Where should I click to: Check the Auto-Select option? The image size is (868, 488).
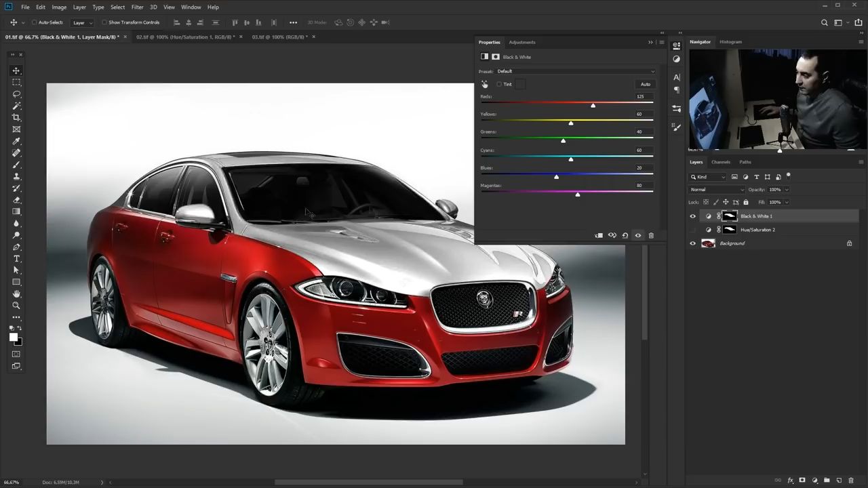click(34, 22)
